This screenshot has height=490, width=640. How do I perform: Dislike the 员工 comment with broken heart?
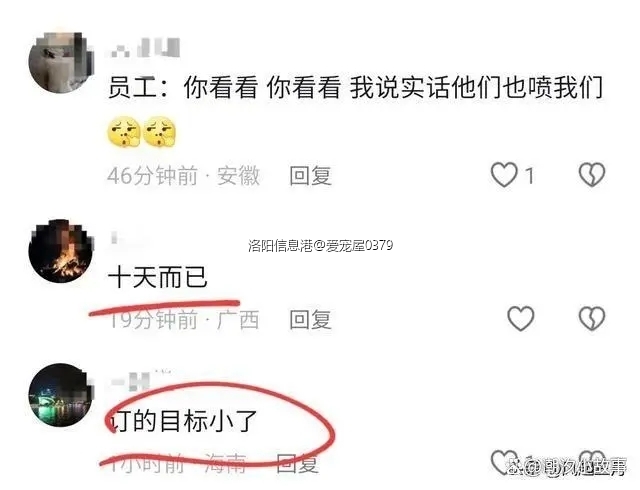tap(592, 175)
